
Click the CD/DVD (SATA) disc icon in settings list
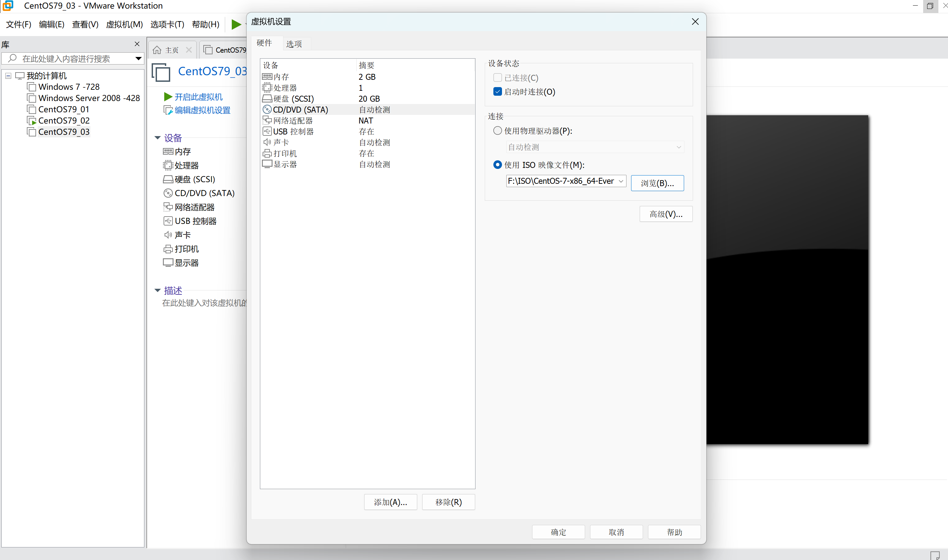tap(267, 109)
